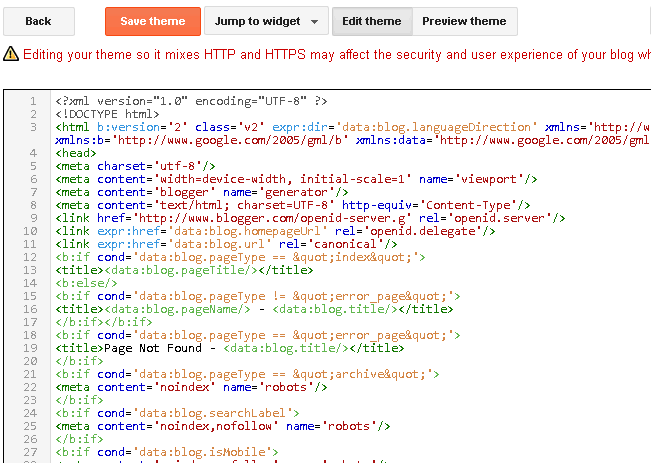Click line number 12 in editor gutter
The width and height of the screenshot is (651, 463).
pos(30,257)
